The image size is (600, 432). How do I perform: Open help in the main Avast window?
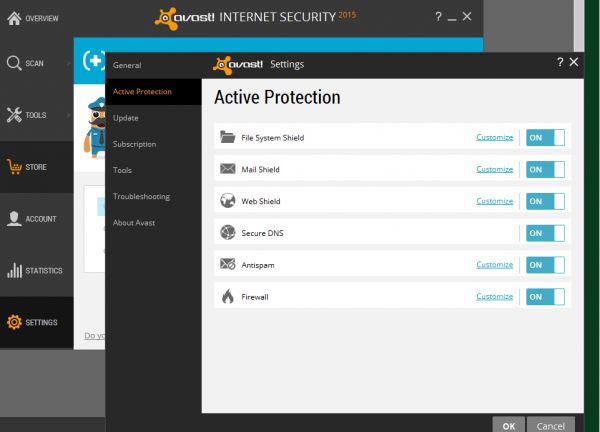coord(438,16)
